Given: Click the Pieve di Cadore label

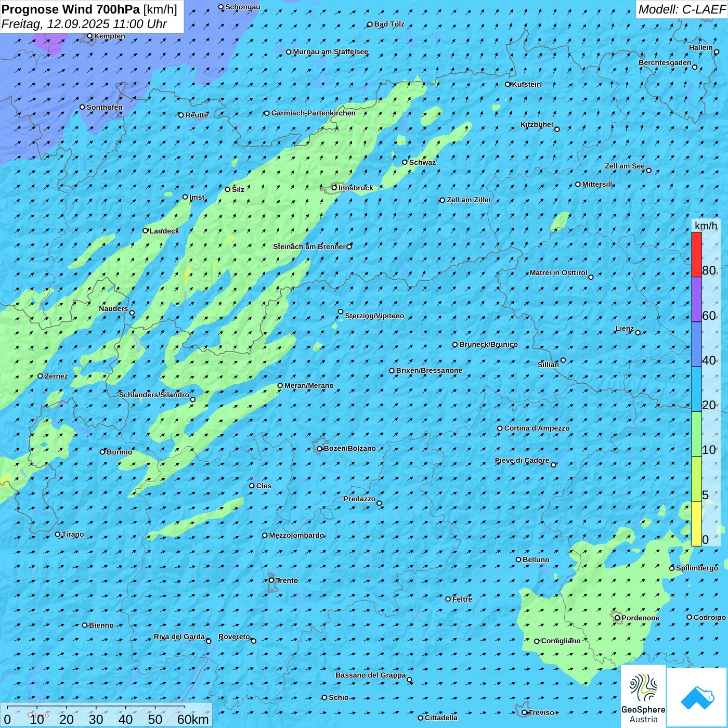Looking at the screenshot, I should point(522,461).
